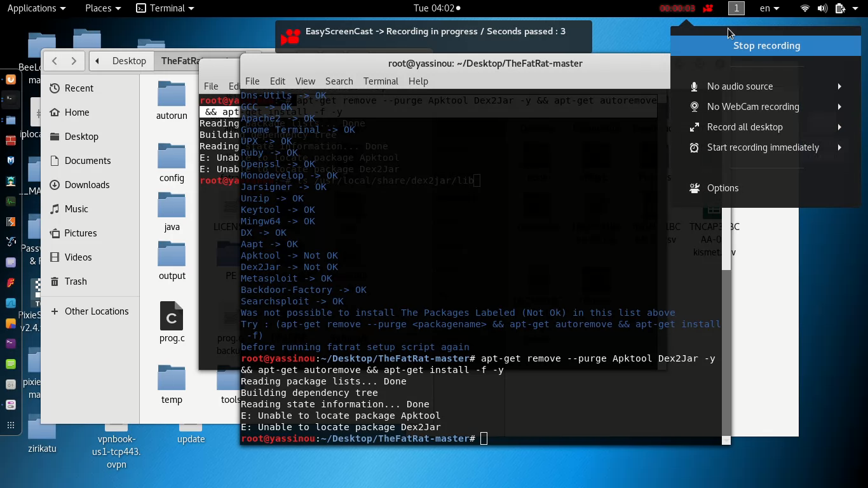The width and height of the screenshot is (868, 488).
Task: Click the Wi-Fi icon in the system tray
Action: [x=805, y=8]
